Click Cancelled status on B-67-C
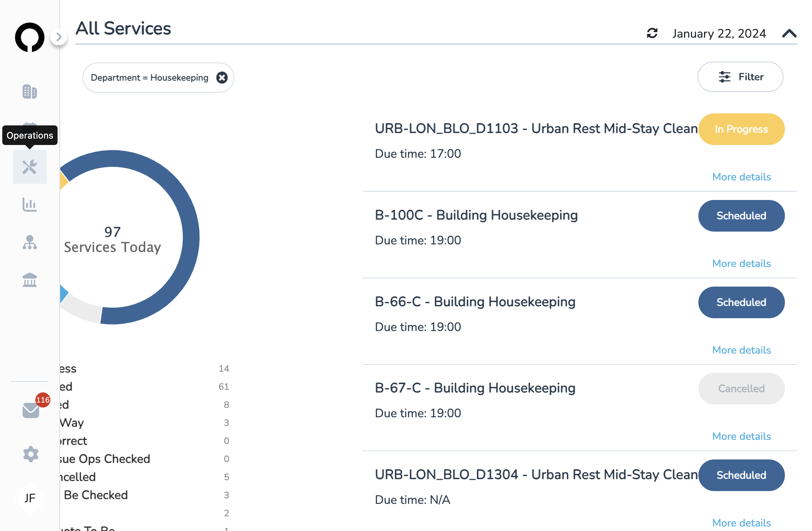 click(x=741, y=389)
